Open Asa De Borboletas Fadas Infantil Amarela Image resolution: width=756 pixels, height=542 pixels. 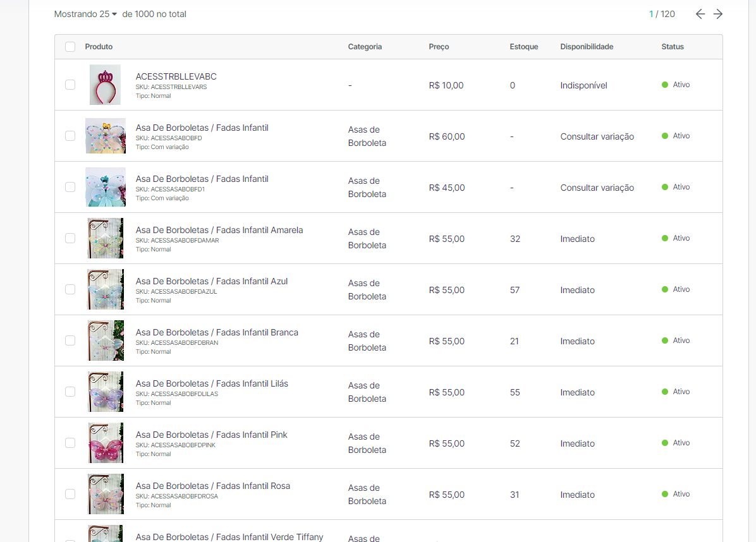(219, 231)
